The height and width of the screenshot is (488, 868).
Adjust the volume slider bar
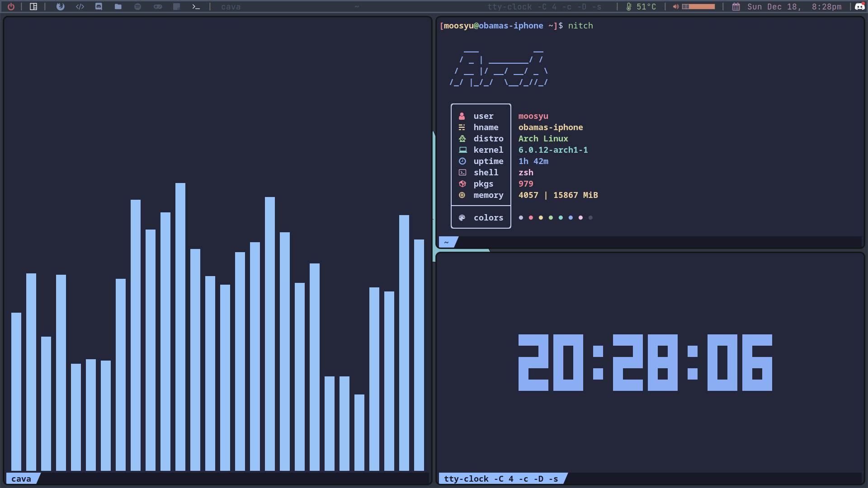click(698, 7)
